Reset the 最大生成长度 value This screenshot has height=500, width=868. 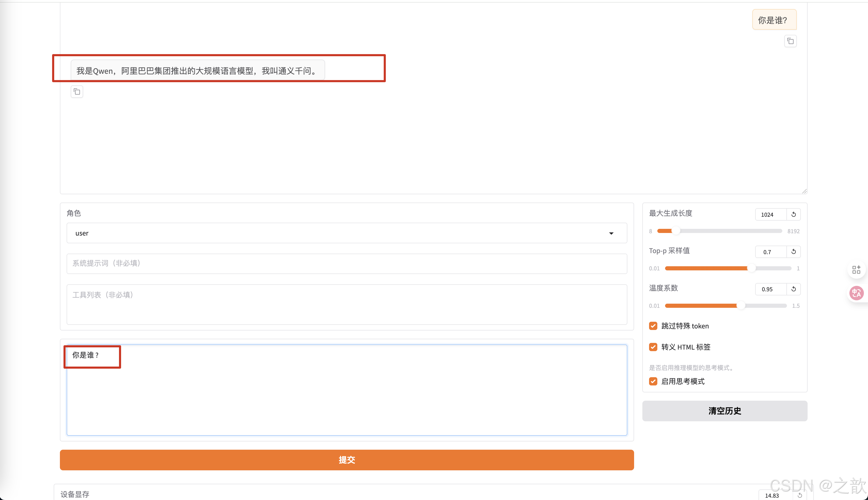click(793, 214)
